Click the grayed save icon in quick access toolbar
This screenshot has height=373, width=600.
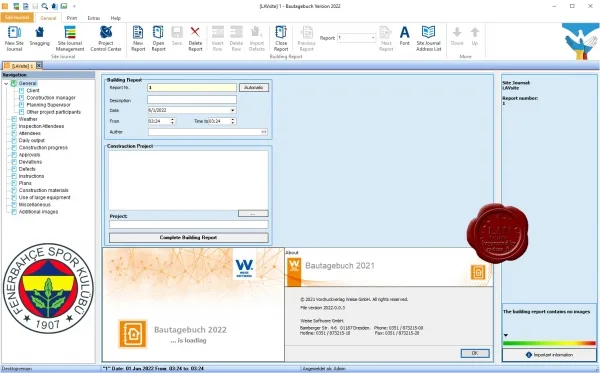coord(35,6)
